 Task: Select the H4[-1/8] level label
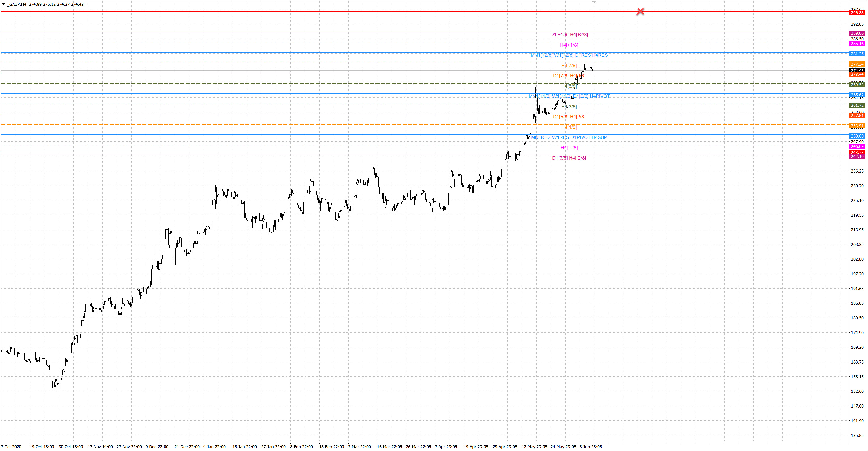tap(569, 148)
